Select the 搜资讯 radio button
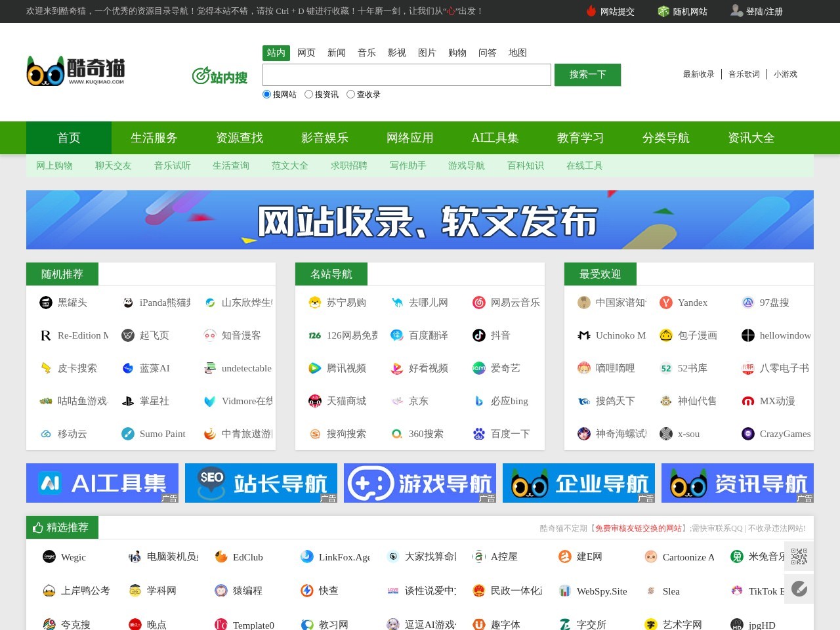This screenshot has height=630, width=840. coord(308,94)
